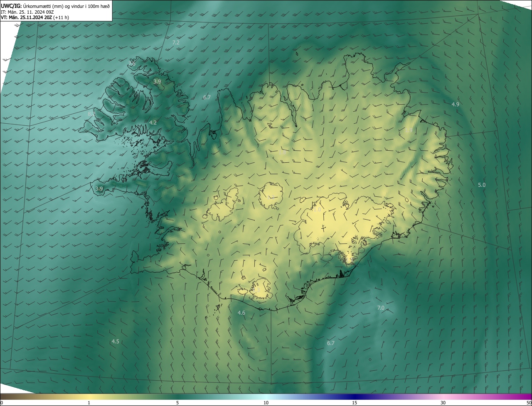Click the 7.2 value label on the map

[x=176, y=43]
